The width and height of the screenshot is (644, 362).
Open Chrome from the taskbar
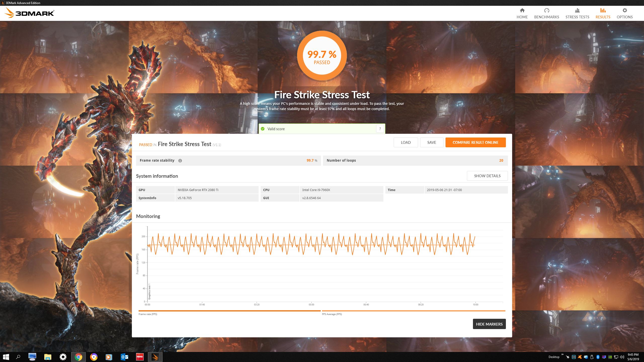(78, 357)
